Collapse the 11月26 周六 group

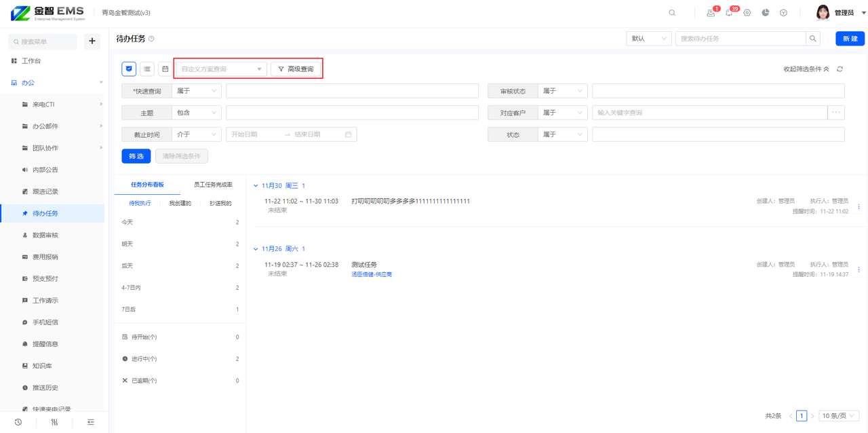tap(256, 249)
